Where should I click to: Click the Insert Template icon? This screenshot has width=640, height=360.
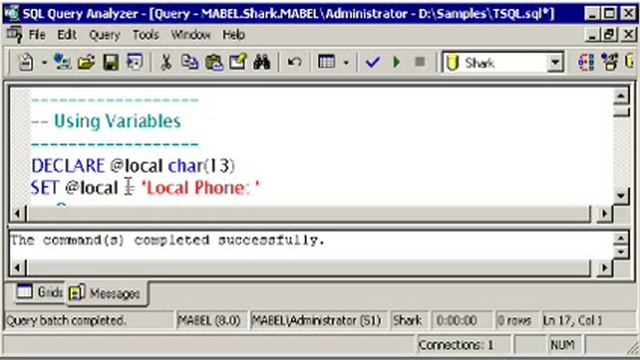pos(135,62)
